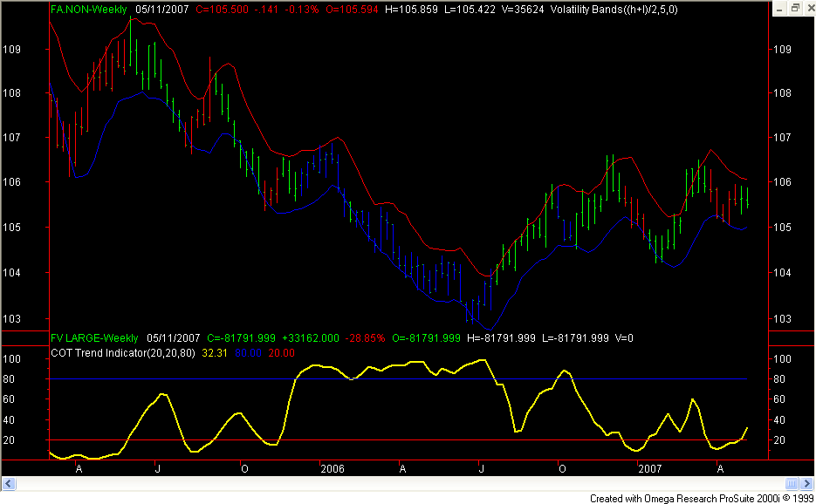Click 100 on the left indicator axis

(x=11, y=359)
